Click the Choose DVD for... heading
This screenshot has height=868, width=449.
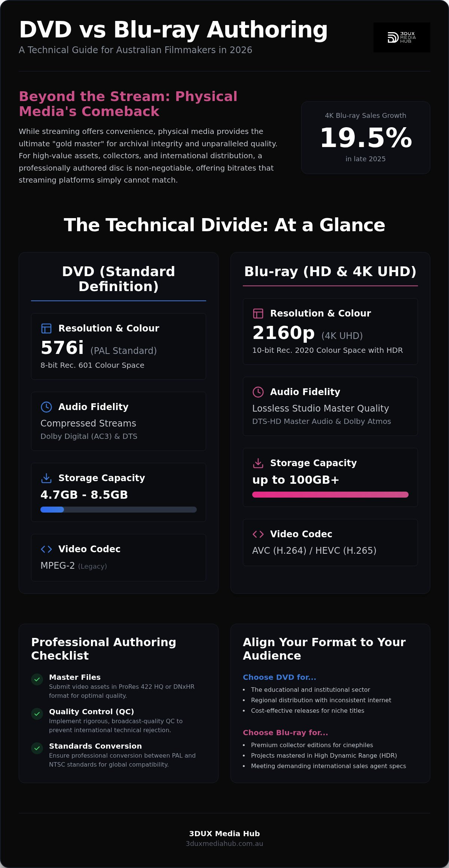pos(280,677)
